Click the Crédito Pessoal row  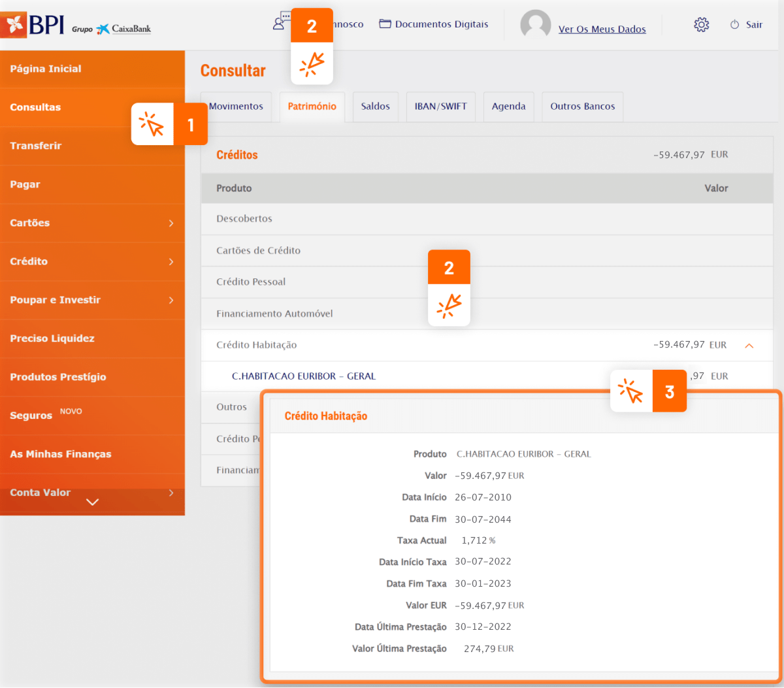click(x=487, y=282)
